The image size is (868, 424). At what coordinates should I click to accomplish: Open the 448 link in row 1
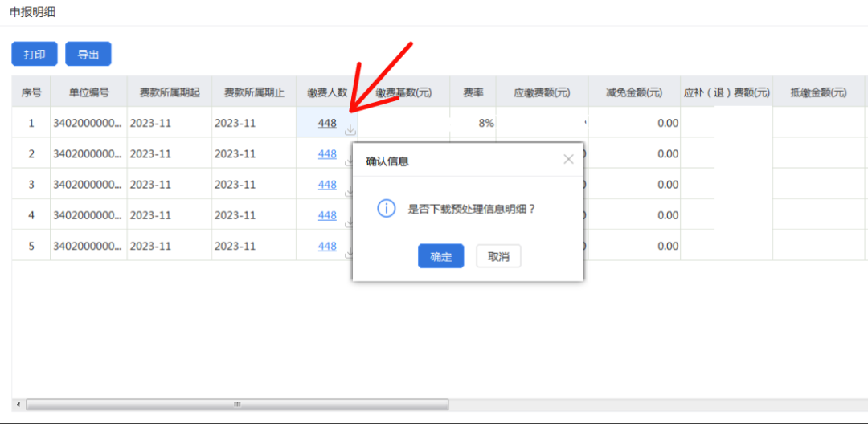(x=327, y=124)
